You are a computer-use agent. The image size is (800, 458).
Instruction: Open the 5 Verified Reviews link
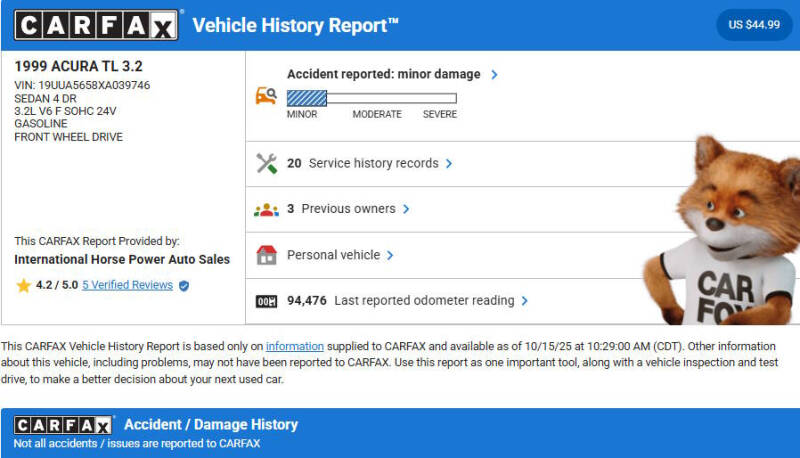(127, 285)
